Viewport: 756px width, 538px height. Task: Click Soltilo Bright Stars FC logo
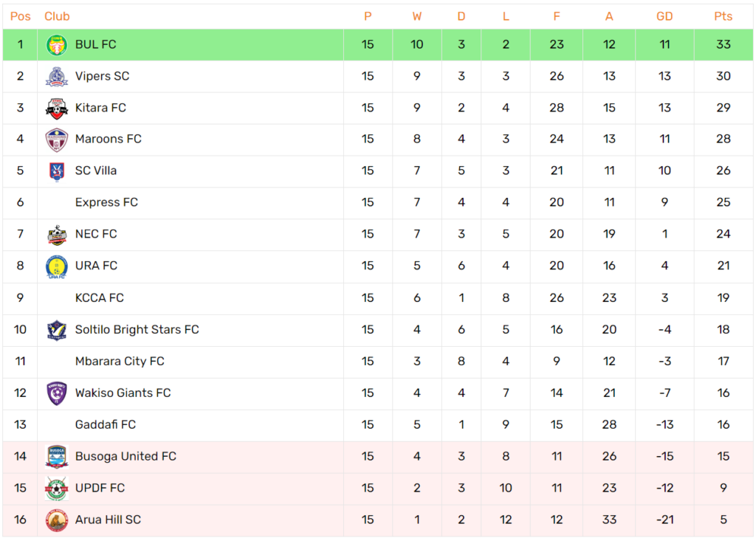[x=56, y=330]
